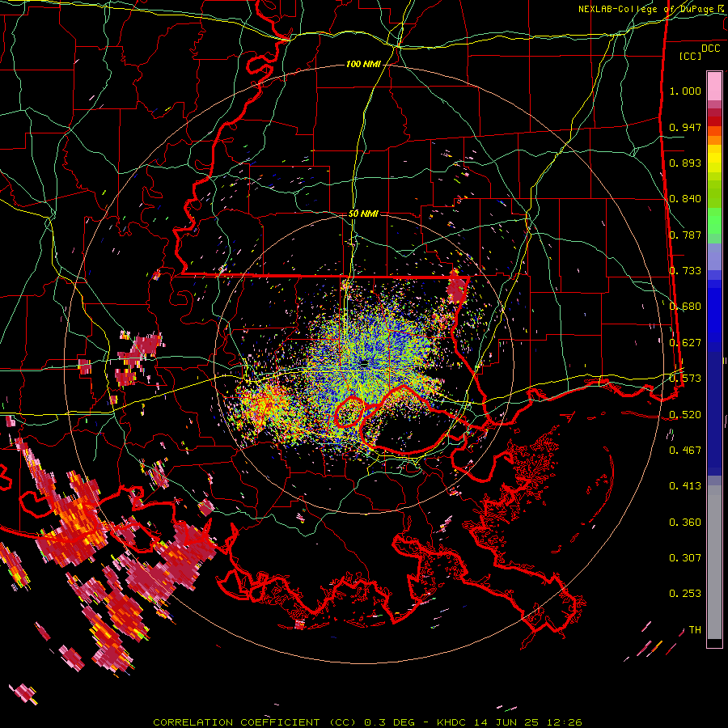
Task: Select the 0.947 legend value
Action: pyautogui.click(x=685, y=127)
